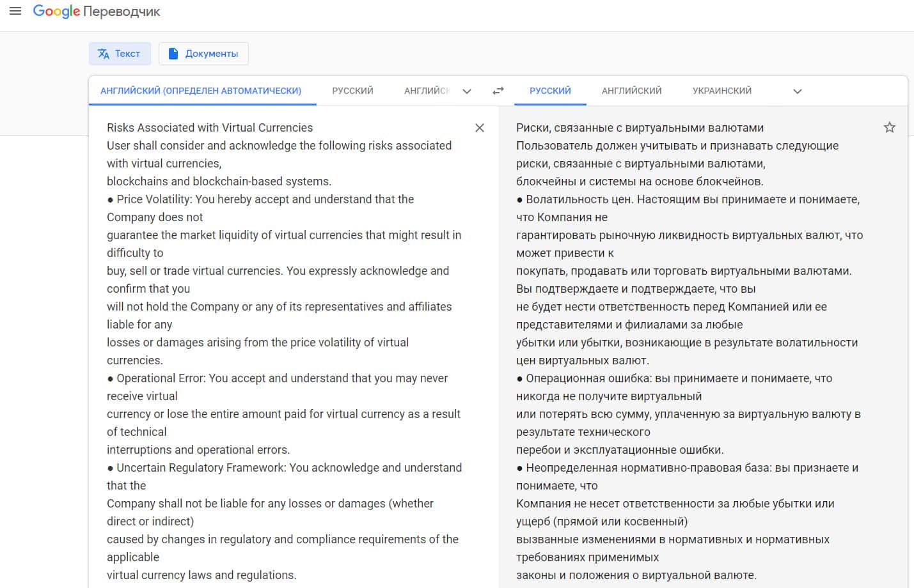
Task: Click the Переводчик title text
Action: pos(122,12)
